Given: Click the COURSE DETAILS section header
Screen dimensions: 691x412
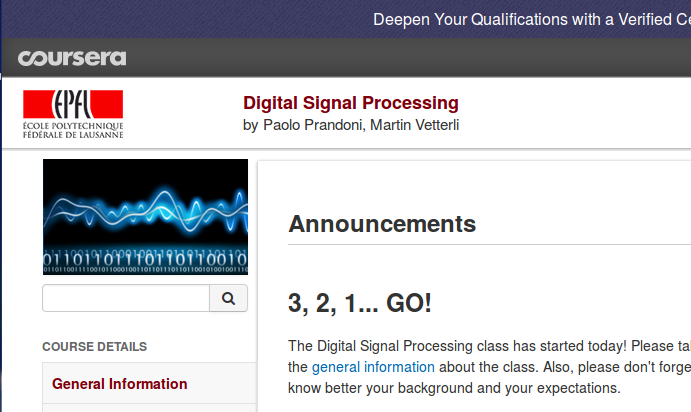Looking at the screenshot, I should click(94, 347).
